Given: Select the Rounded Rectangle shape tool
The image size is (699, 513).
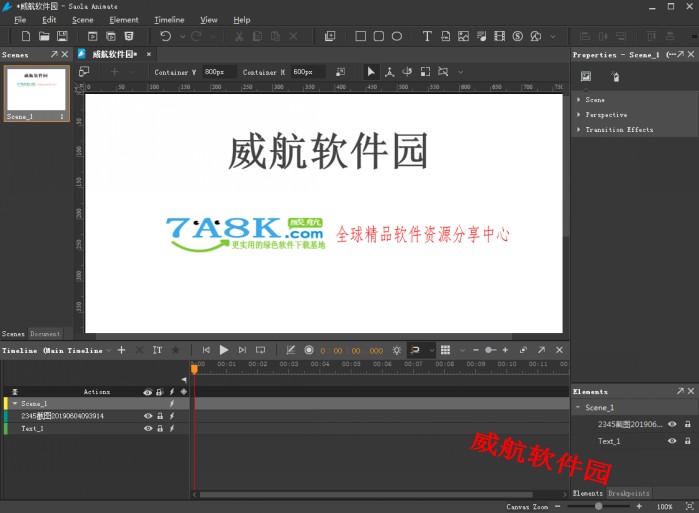Looking at the screenshot, I should tap(378, 36).
